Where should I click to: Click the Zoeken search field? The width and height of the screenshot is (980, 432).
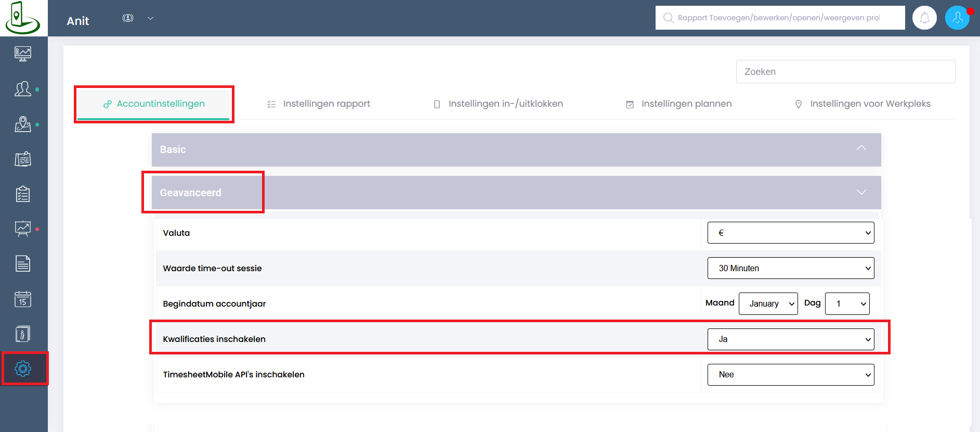coord(845,72)
